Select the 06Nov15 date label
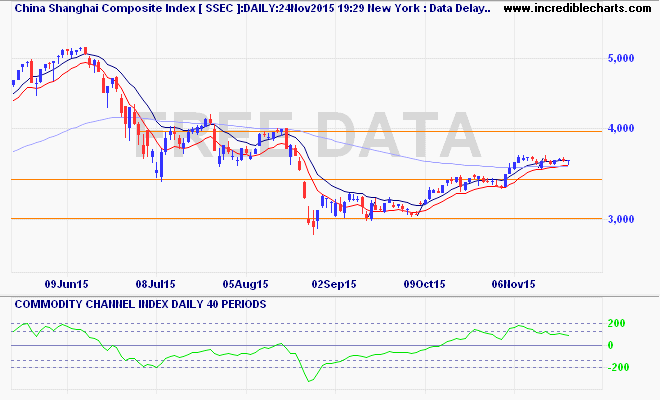 514,284
